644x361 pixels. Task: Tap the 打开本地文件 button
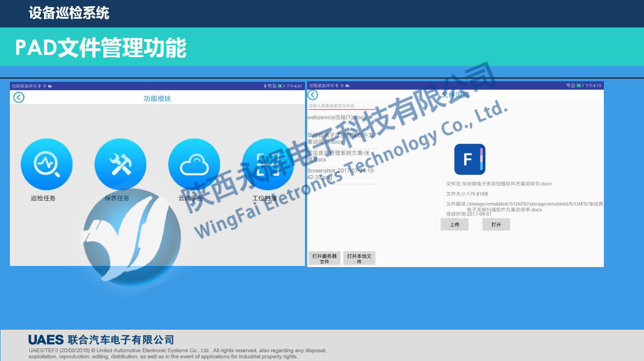point(359,258)
